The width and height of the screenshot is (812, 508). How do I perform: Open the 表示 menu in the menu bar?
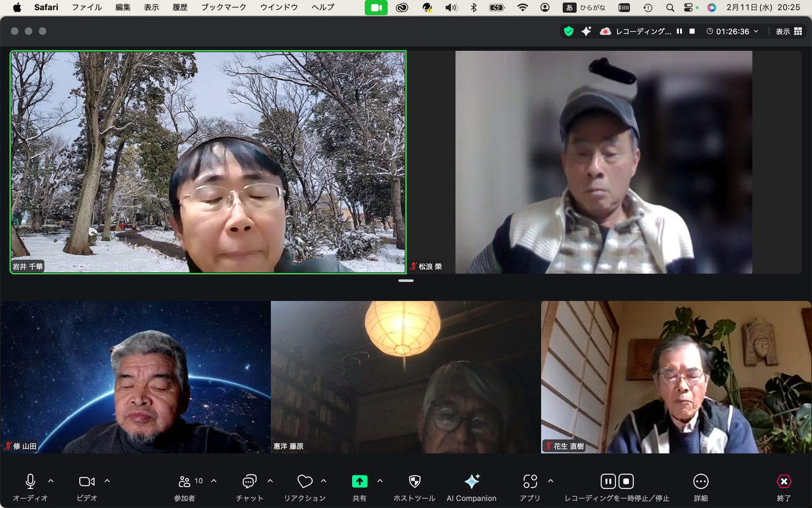[152, 8]
